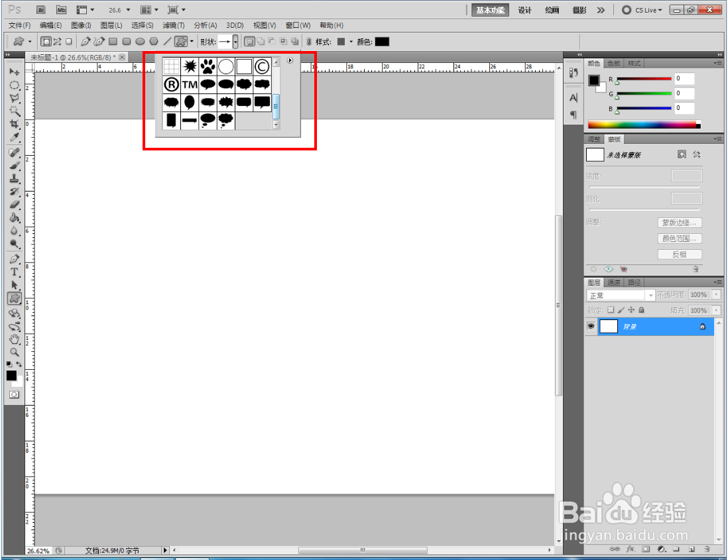Select the Type tool
Viewport: 728px width, 560px height.
(x=15, y=272)
